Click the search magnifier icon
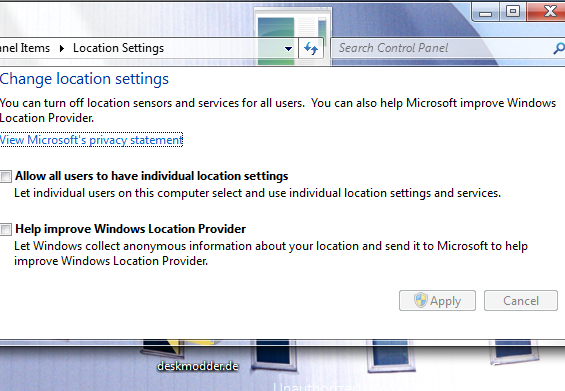 click(x=559, y=48)
